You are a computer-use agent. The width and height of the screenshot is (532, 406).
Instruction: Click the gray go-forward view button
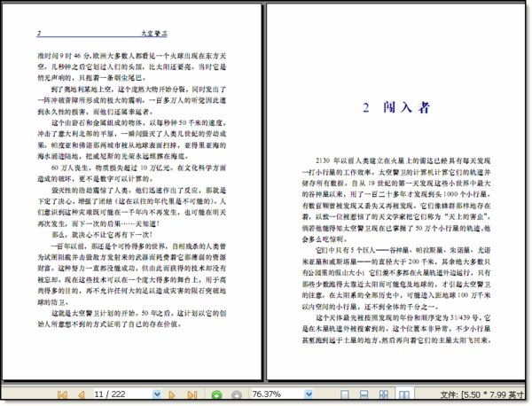pos(237,395)
